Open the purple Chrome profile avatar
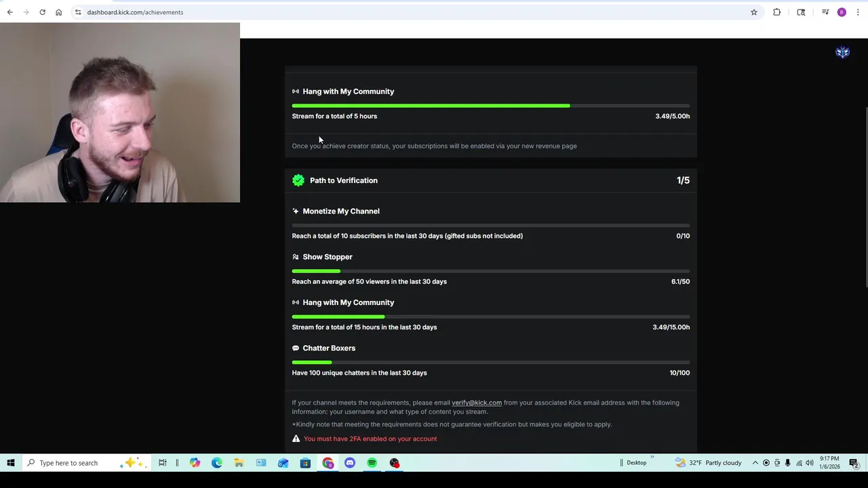This screenshot has width=868, height=488. pos(842,12)
